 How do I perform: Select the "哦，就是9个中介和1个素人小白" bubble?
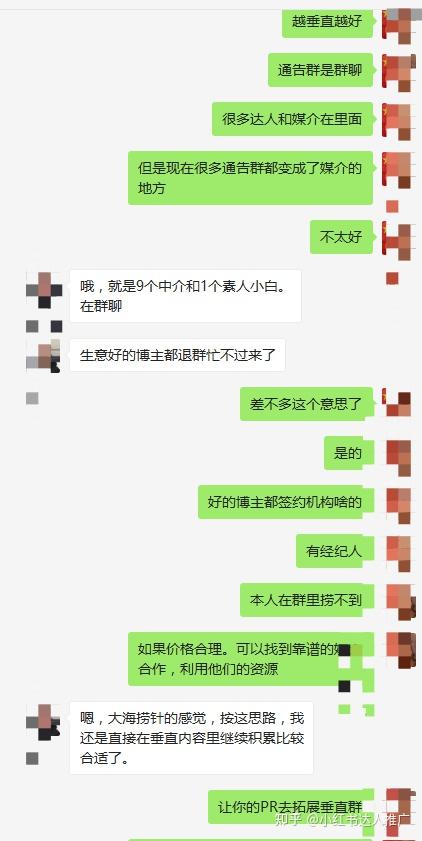(x=186, y=296)
